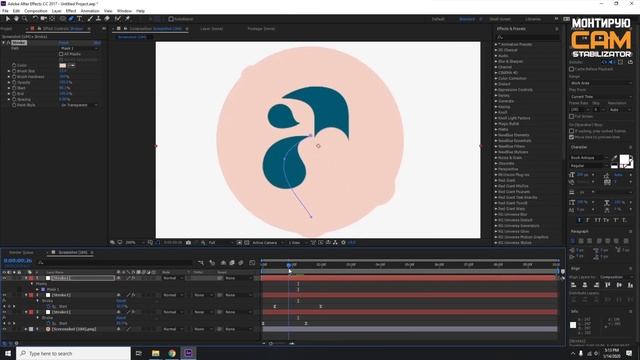Toggle Opacity stopwatch in Effect Controls

coord(14,82)
